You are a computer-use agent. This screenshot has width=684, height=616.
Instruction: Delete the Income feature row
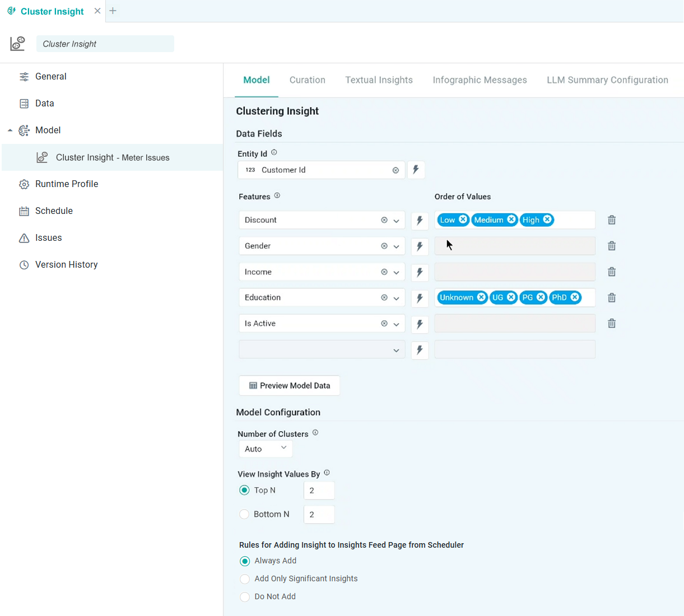tap(612, 272)
